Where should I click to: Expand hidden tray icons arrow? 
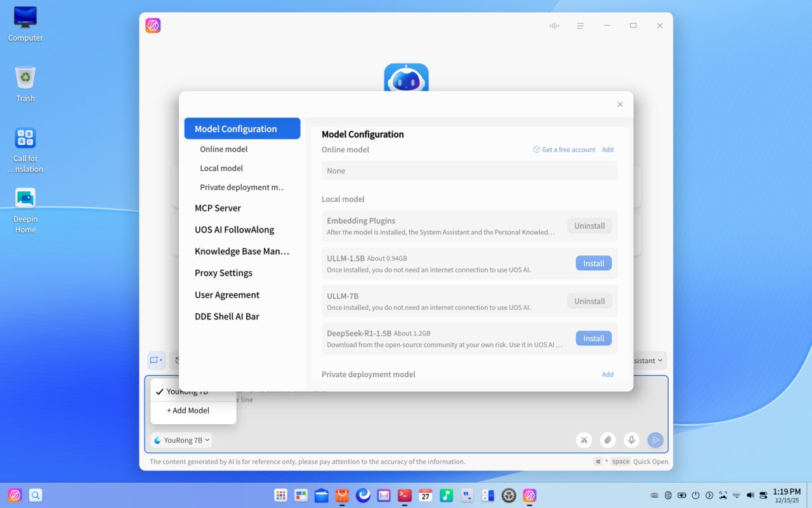pos(709,495)
